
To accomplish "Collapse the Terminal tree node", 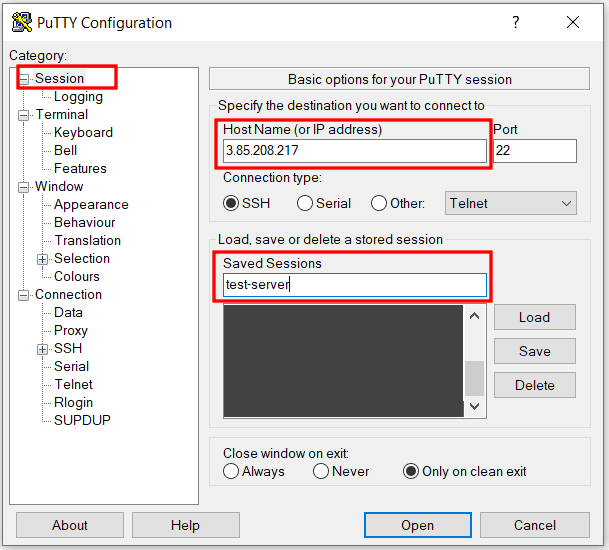I will point(24,115).
